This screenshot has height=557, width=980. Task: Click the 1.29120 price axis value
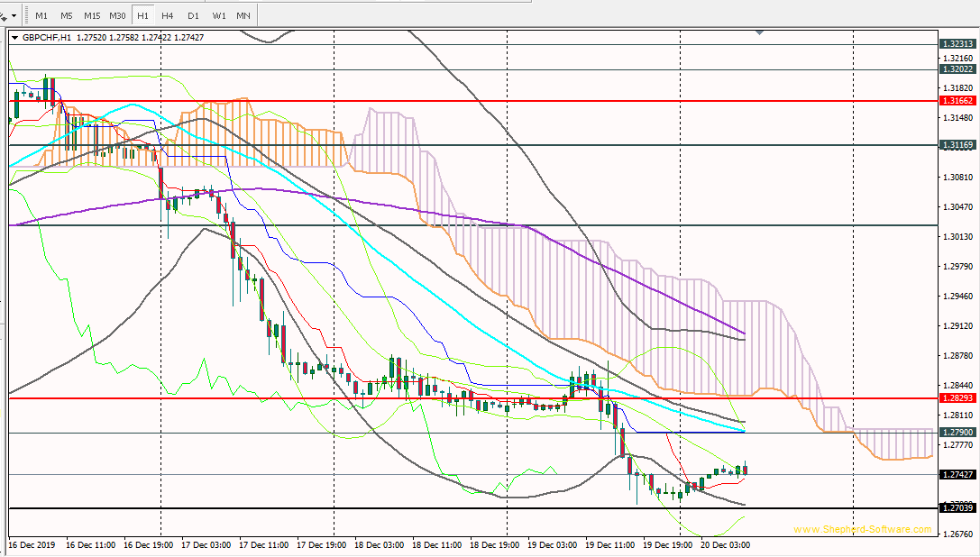click(x=958, y=325)
